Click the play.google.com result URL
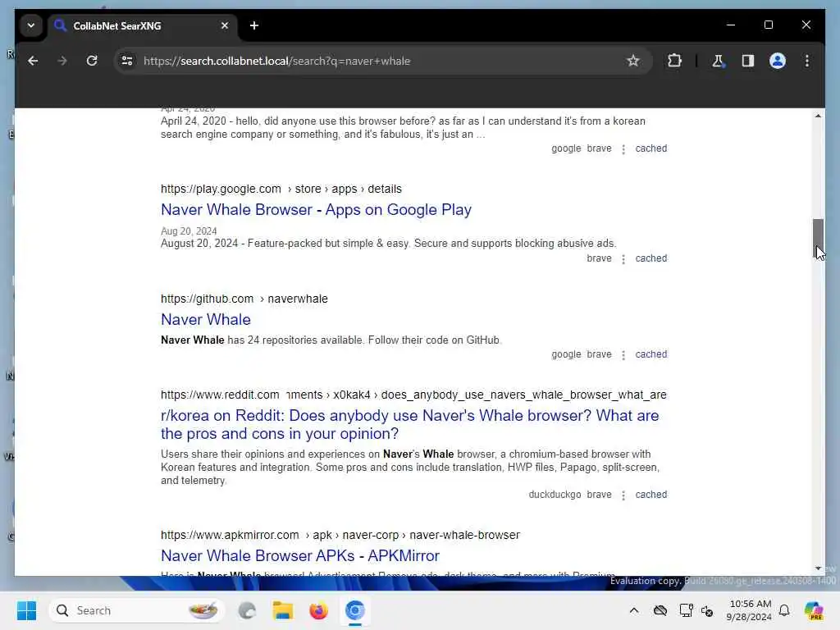The image size is (840, 630). pyautogui.click(x=281, y=189)
